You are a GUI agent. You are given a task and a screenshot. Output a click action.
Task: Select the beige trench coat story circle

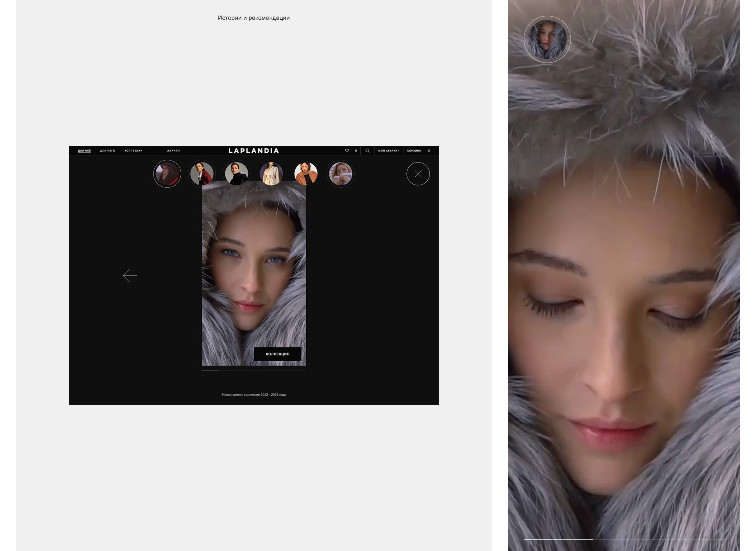[271, 174]
